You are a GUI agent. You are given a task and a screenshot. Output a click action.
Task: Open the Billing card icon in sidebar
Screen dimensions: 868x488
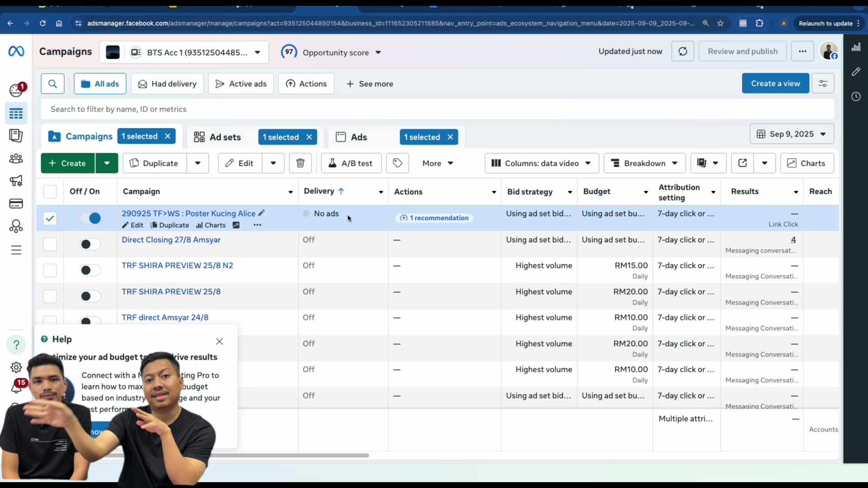point(16,204)
